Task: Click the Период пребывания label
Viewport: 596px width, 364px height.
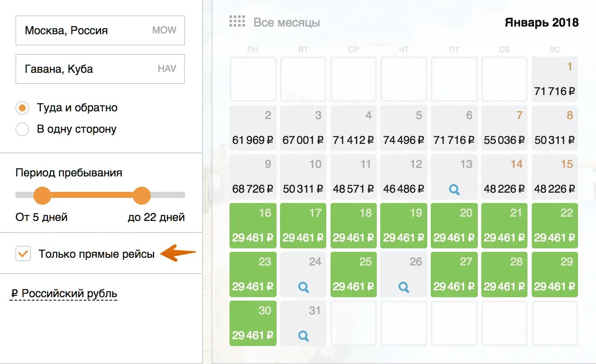Action: coord(69,173)
